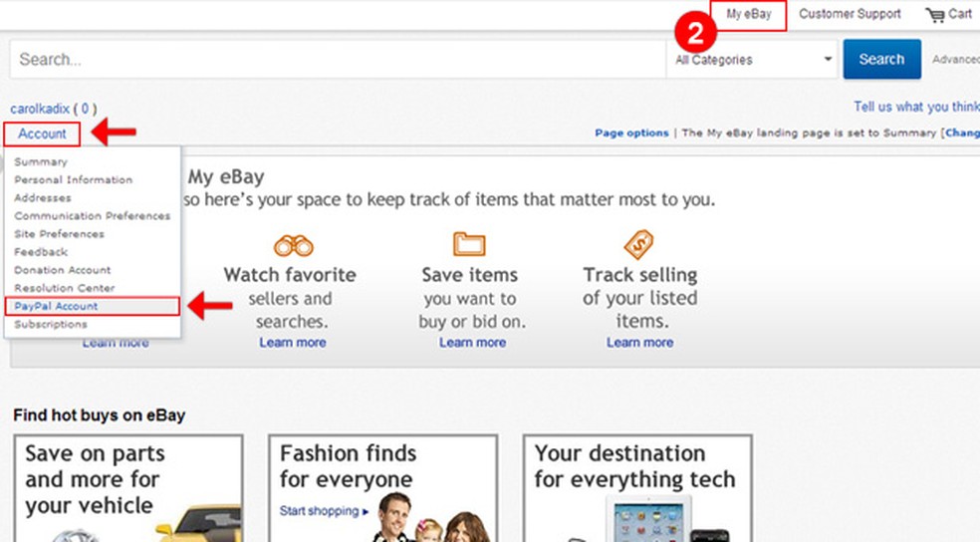Open the tech destination promo thumbnail
This screenshot has height=542, width=980.
coord(636,489)
